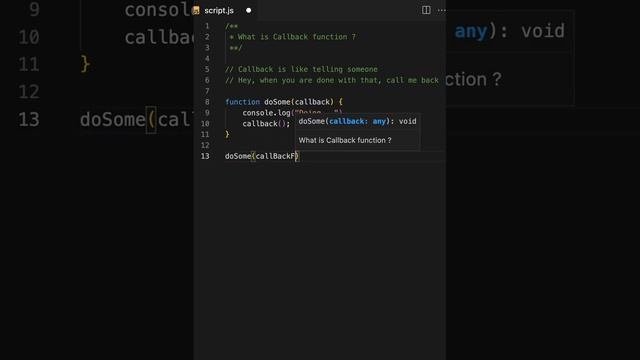
Task: Split the editor with the split icon
Action: click(x=426, y=10)
